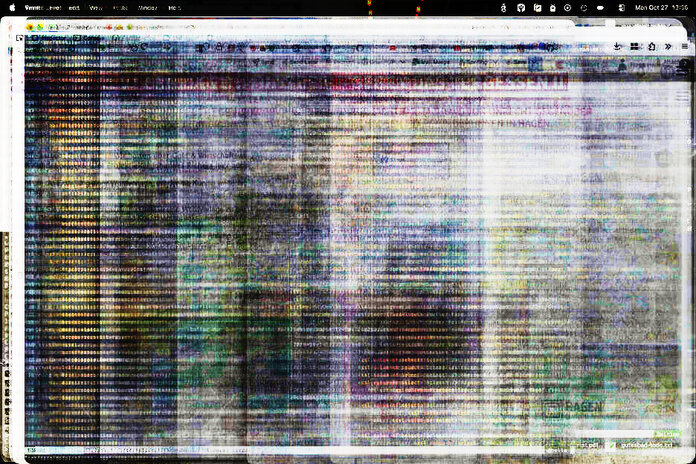Open the menu bar icon left of date

point(622,7)
